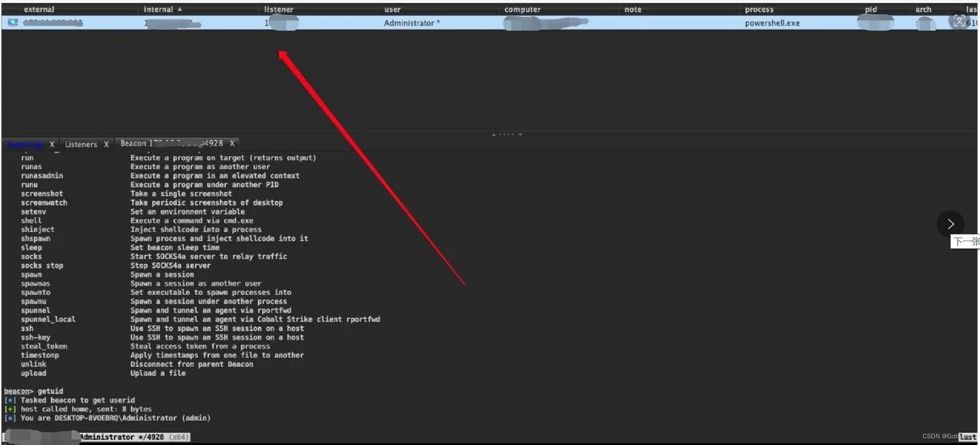Click 'shinject' command in help list
980x445 pixels.
pyautogui.click(x=37, y=229)
